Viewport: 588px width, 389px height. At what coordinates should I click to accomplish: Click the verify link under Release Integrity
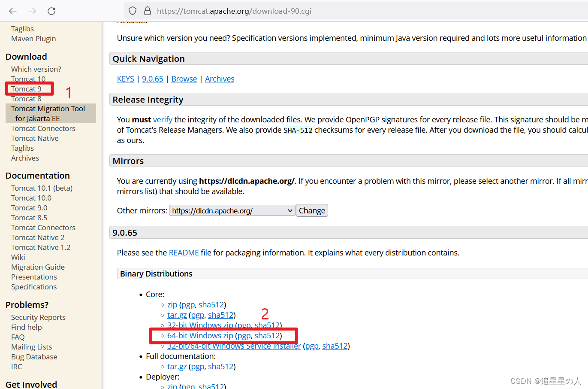coord(163,120)
